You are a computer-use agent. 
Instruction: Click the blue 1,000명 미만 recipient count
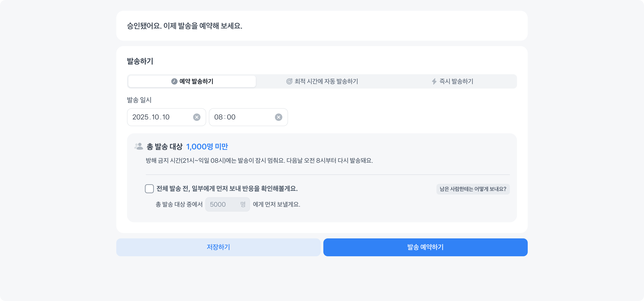tap(207, 146)
